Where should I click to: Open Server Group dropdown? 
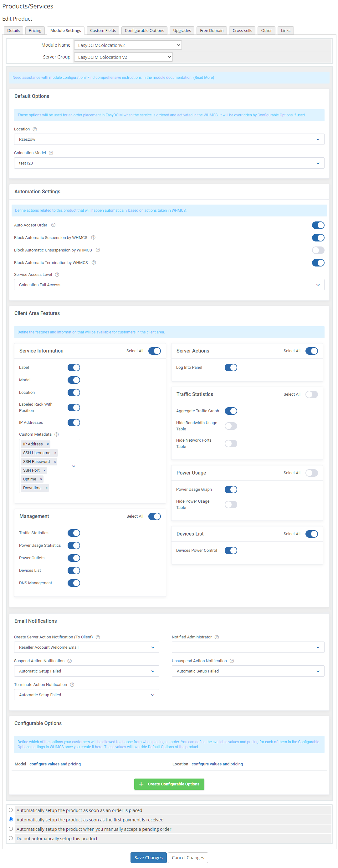tap(123, 57)
